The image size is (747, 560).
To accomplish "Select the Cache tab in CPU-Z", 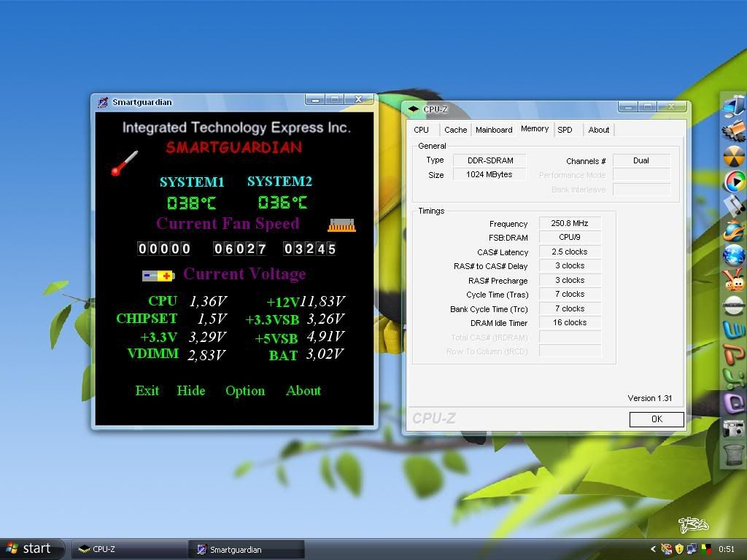I will point(455,130).
